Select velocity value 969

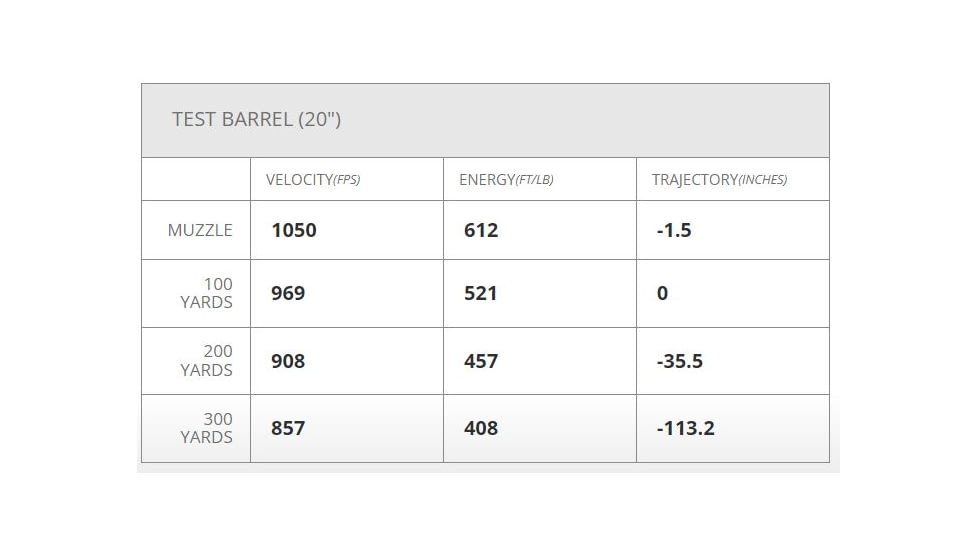point(288,293)
